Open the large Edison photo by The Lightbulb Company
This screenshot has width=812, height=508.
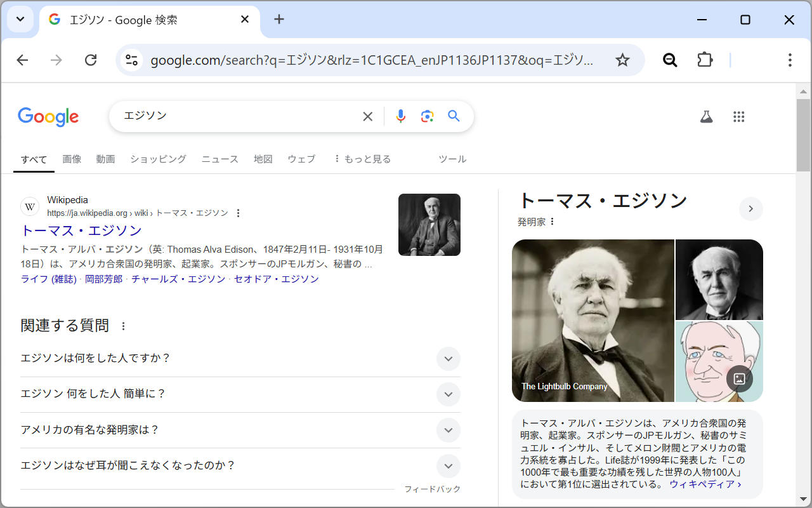593,321
